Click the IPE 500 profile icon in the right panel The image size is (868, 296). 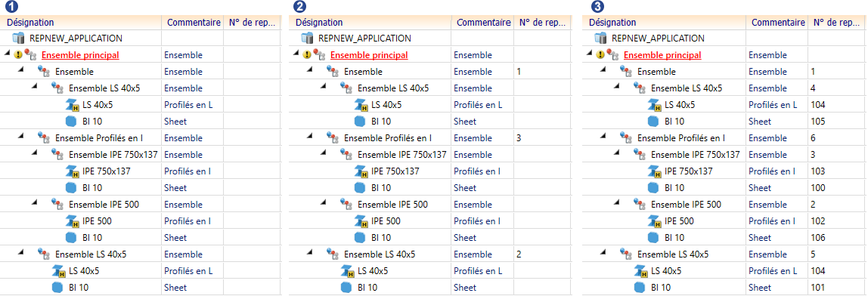655,221
